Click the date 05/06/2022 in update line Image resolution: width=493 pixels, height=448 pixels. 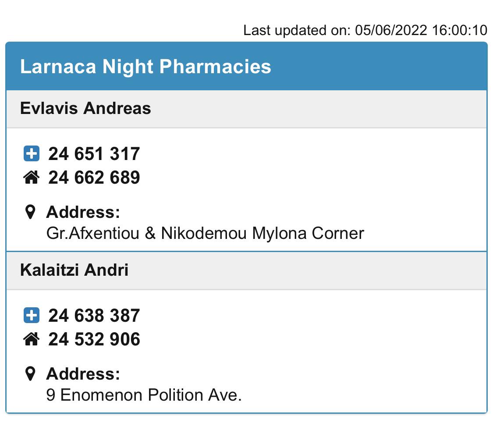click(x=391, y=30)
